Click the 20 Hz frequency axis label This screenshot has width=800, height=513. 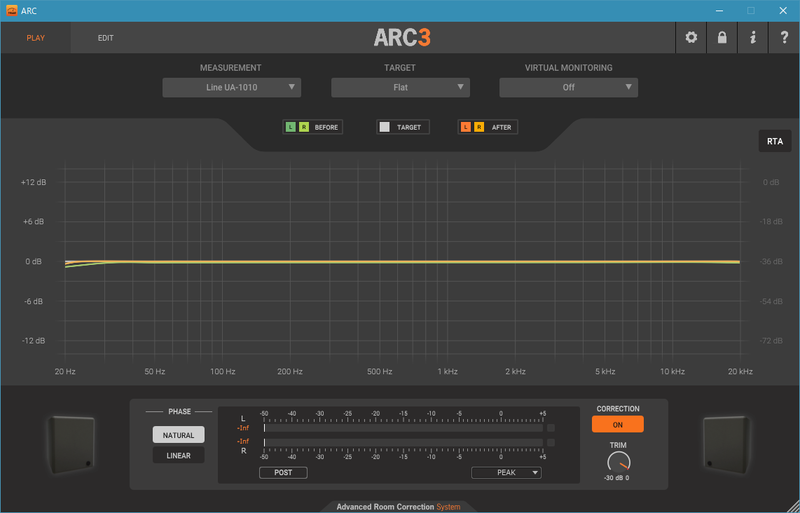coord(65,372)
